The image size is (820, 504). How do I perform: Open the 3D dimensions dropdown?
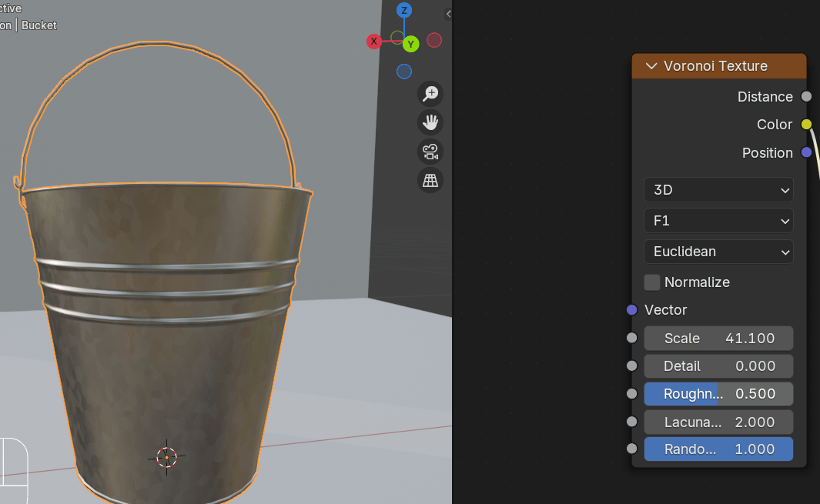718,190
